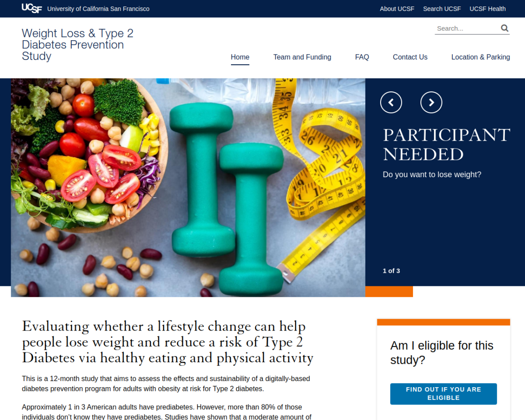The height and width of the screenshot is (420, 525).
Task: Click the 1 of 3 slide indicator
Action: point(391,271)
